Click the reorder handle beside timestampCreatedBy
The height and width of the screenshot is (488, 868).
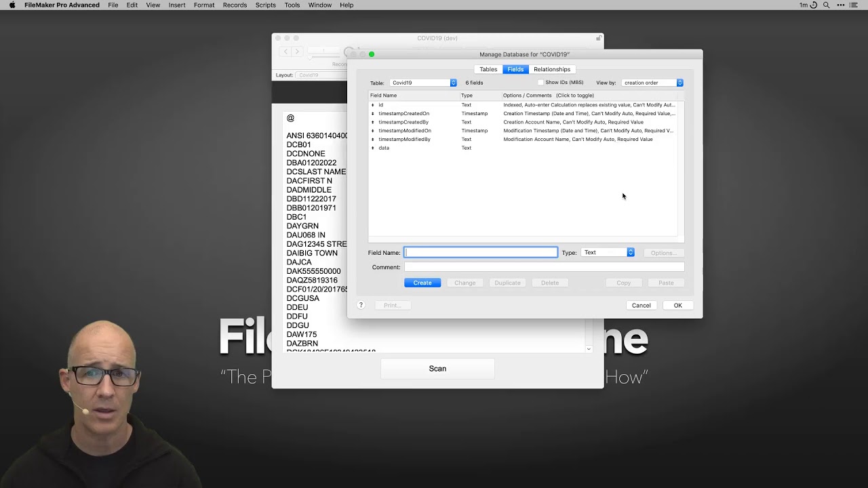(x=373, y=122)
